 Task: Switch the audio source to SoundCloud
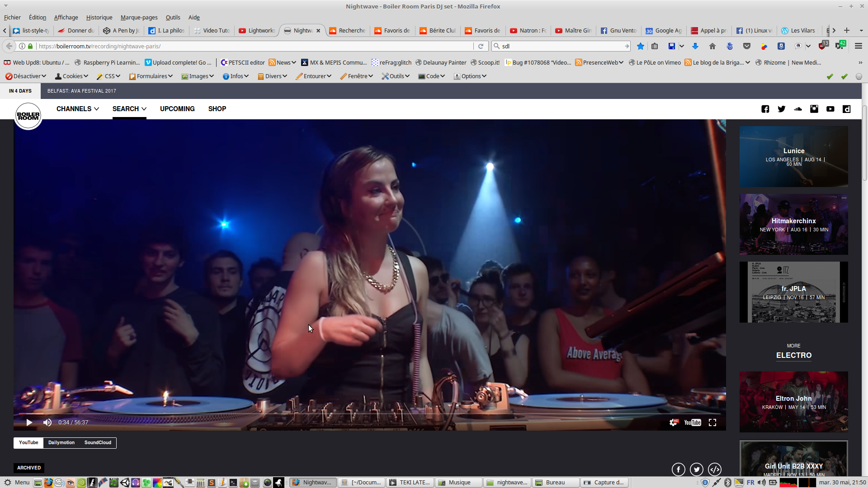(x=98, y=442)
